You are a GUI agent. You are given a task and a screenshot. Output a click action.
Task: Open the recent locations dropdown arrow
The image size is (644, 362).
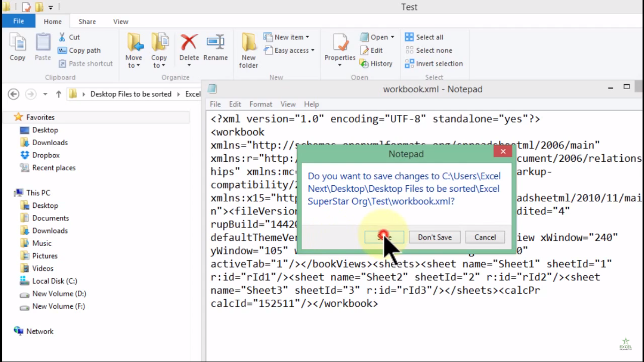[x=45, y=94]
